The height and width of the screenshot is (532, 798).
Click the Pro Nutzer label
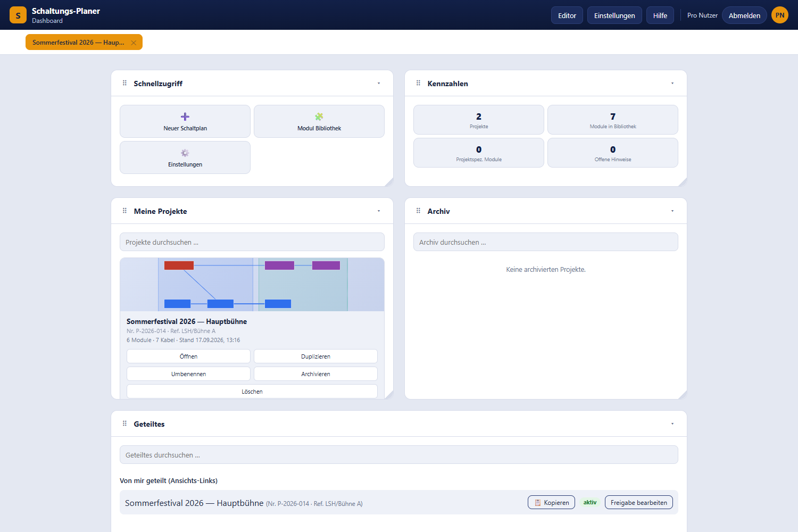pyautogui.click(x=702, y=15)
